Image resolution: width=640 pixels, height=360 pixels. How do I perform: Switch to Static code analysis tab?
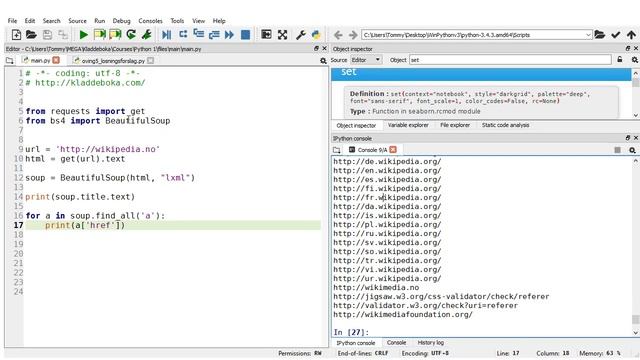click(505, 125)
